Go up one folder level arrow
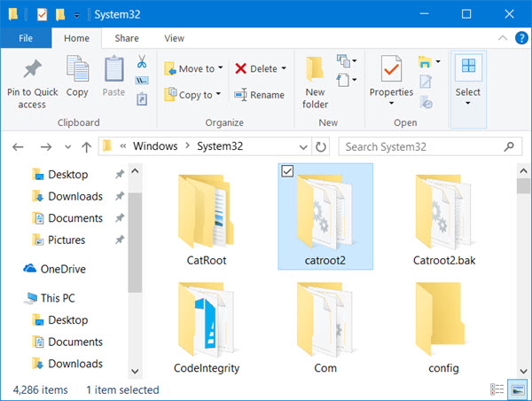The width and height of the screenshot is (532, 401). (87, 147)
